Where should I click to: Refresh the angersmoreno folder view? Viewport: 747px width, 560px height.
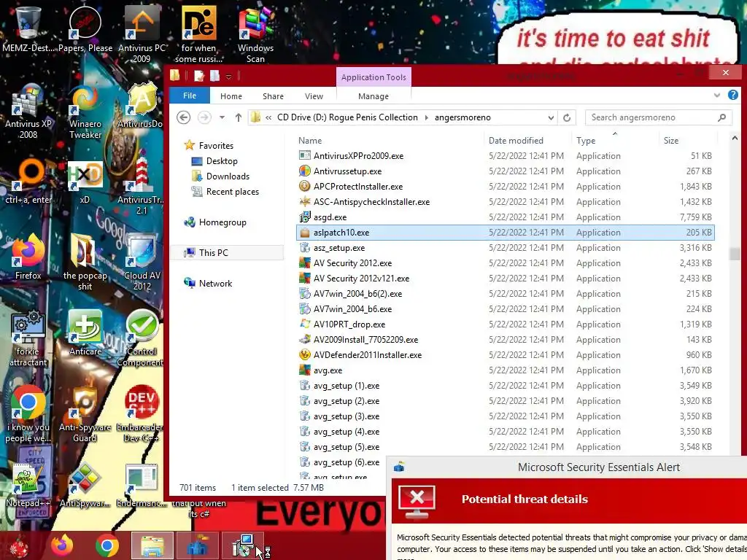click(x=566, y=117)
